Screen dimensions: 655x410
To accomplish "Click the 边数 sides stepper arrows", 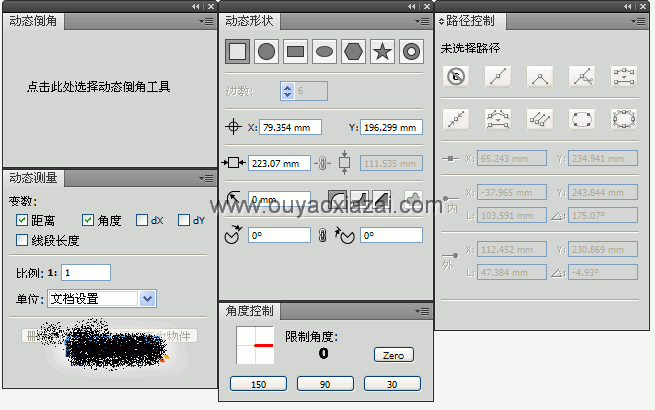I will pos(287,91).
